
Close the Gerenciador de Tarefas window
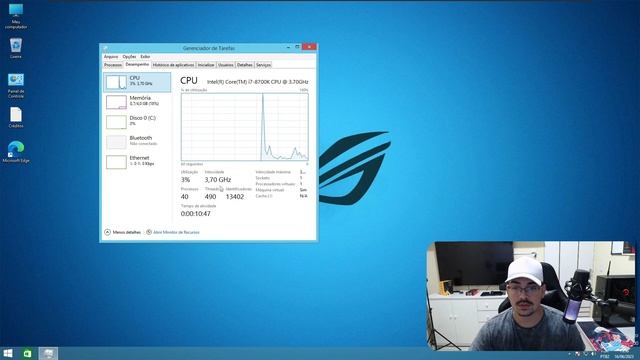(309, 47)
